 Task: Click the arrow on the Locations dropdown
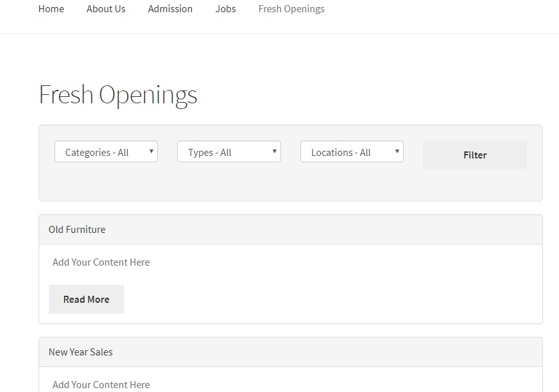coord(397,152)
